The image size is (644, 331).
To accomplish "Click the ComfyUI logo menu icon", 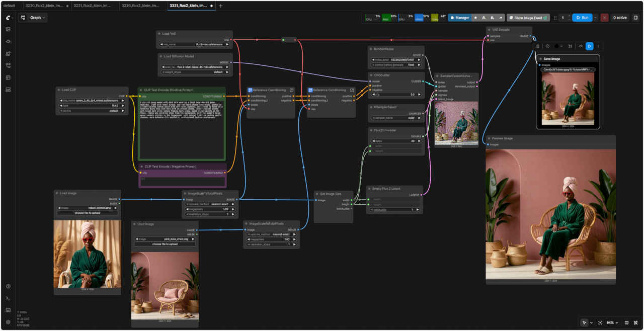I will 8,18.
